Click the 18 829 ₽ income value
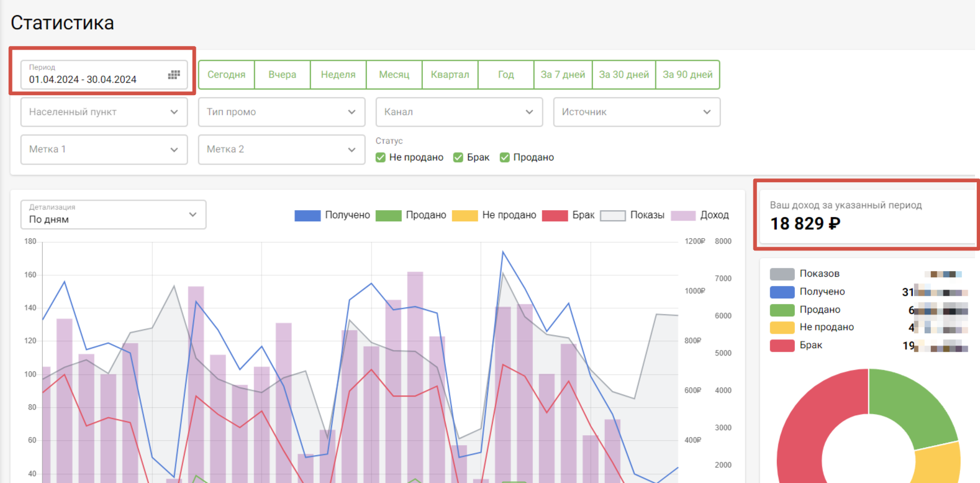The image size is (980, 483). point(805,224)
